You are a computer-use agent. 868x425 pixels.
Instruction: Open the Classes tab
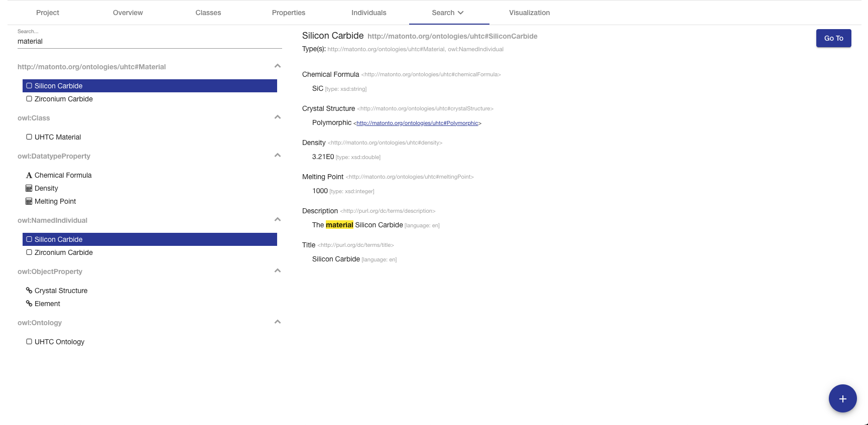(x=208, y=13)
